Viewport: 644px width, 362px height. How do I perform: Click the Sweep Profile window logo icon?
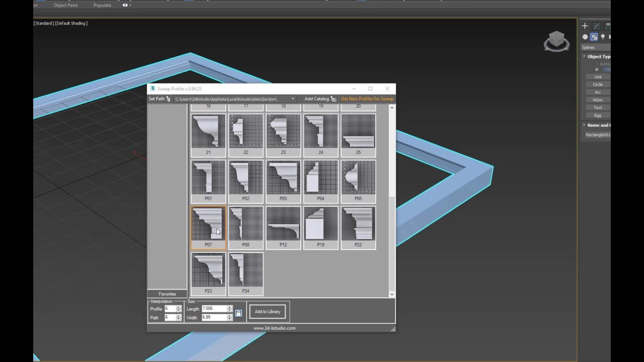(x=153, y=88)
